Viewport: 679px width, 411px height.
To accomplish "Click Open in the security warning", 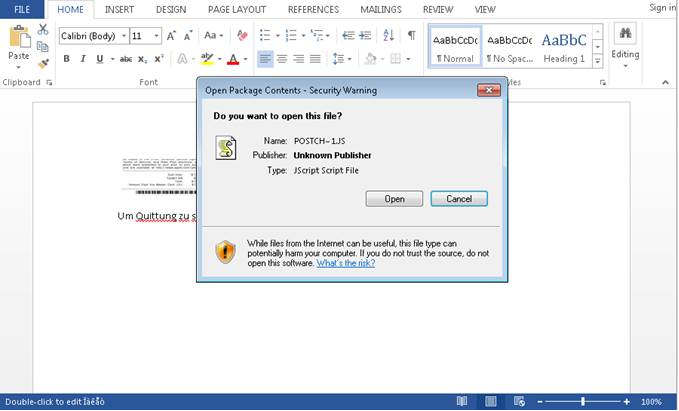I will (394, 199).
